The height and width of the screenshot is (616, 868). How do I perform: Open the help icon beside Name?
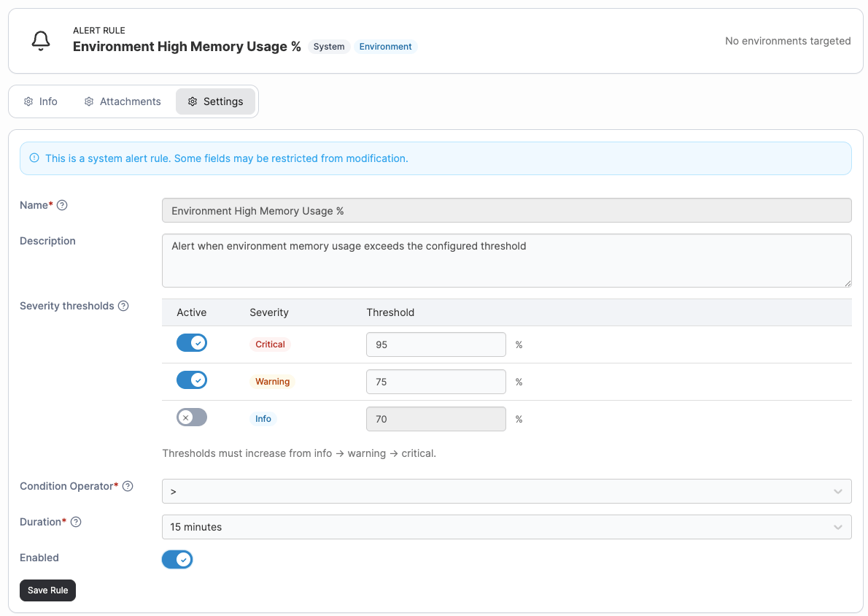coord(62,205)
